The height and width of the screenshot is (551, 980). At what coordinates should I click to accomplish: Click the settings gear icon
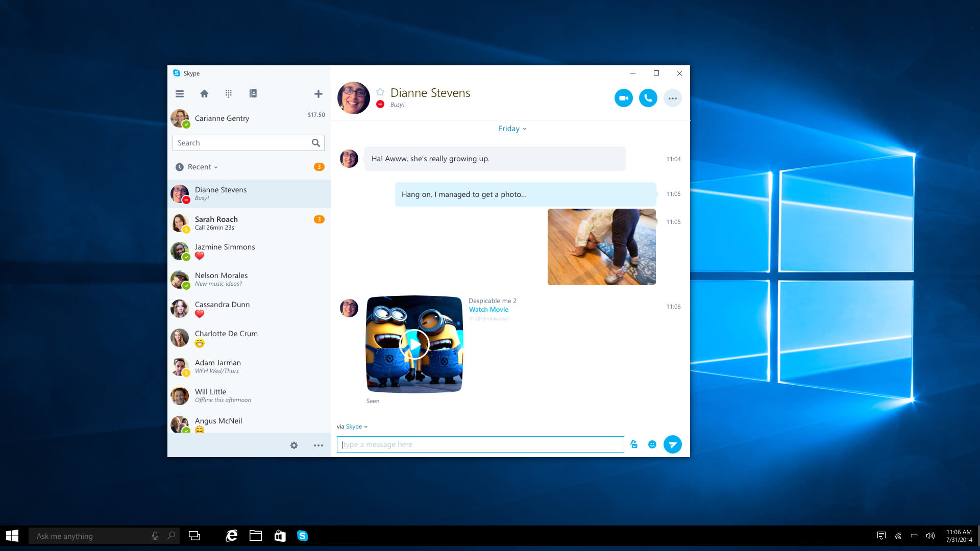[293, 445]
